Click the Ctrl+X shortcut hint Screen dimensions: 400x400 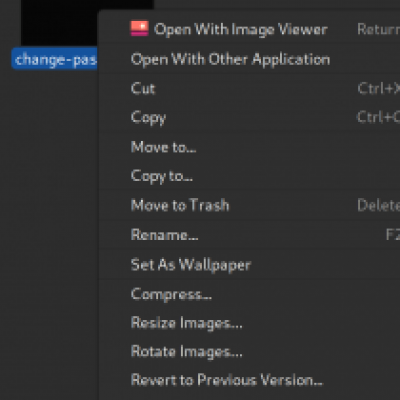(378, 89)
